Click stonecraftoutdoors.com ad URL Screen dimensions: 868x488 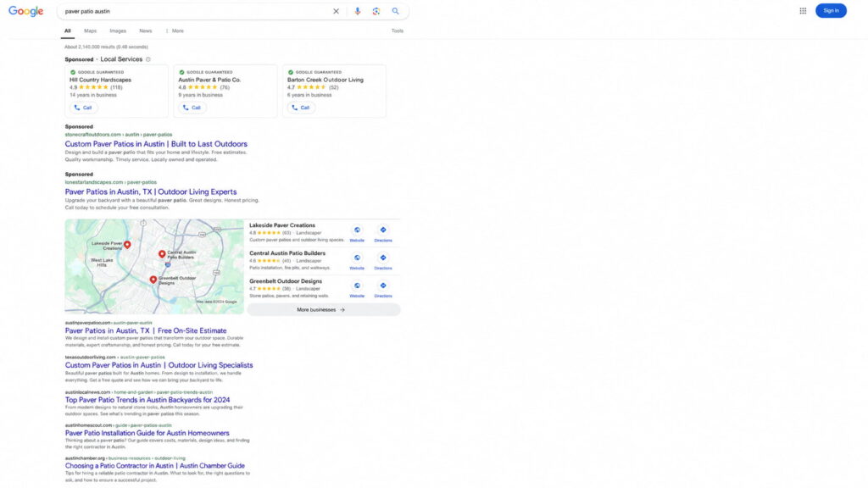[119, 135]
